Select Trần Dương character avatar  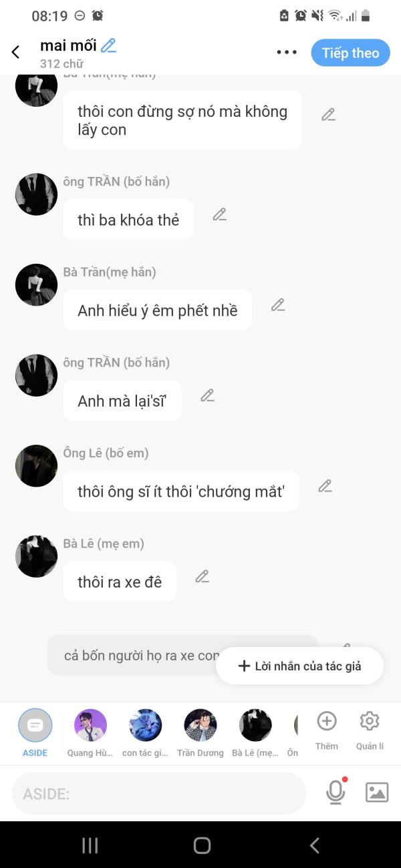[x=200, y=732]
